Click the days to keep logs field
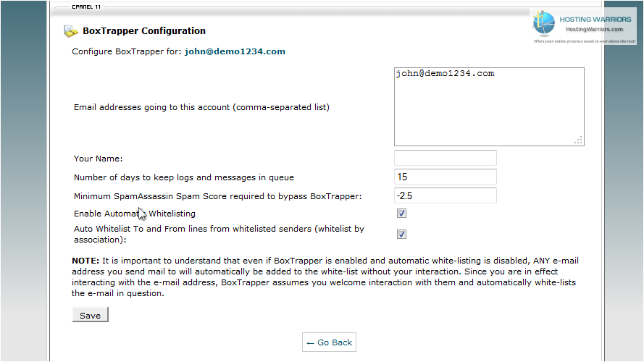Viewport: 644px width, 362px height. 446,177
